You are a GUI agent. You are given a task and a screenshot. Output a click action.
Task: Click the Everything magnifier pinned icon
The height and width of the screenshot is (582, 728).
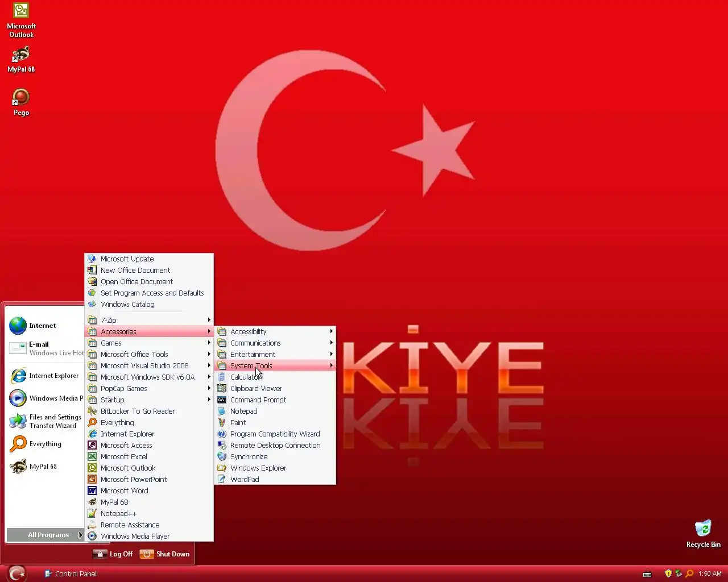18,444
